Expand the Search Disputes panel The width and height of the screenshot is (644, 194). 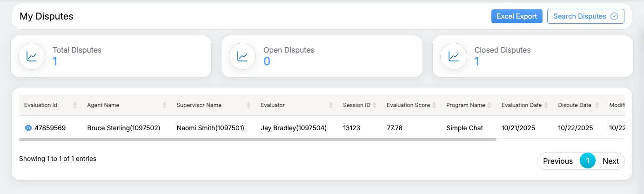click(585, 16)
